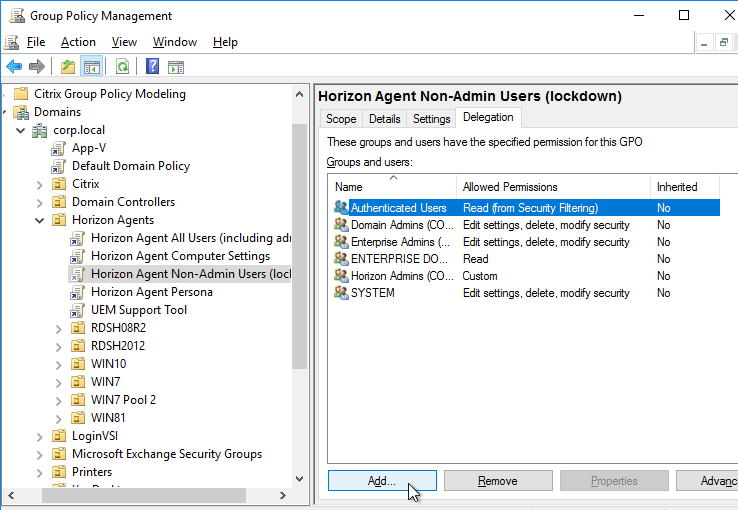Expand the RDSH08R2 OU
This screenshot has height=510, width=738.
click(58, 329)
